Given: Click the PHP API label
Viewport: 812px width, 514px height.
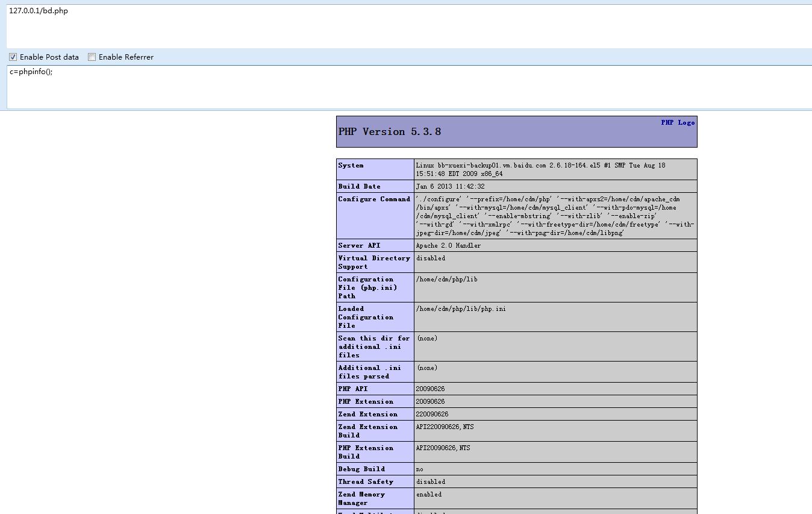Looking at the screenshot, I should 353,389.
